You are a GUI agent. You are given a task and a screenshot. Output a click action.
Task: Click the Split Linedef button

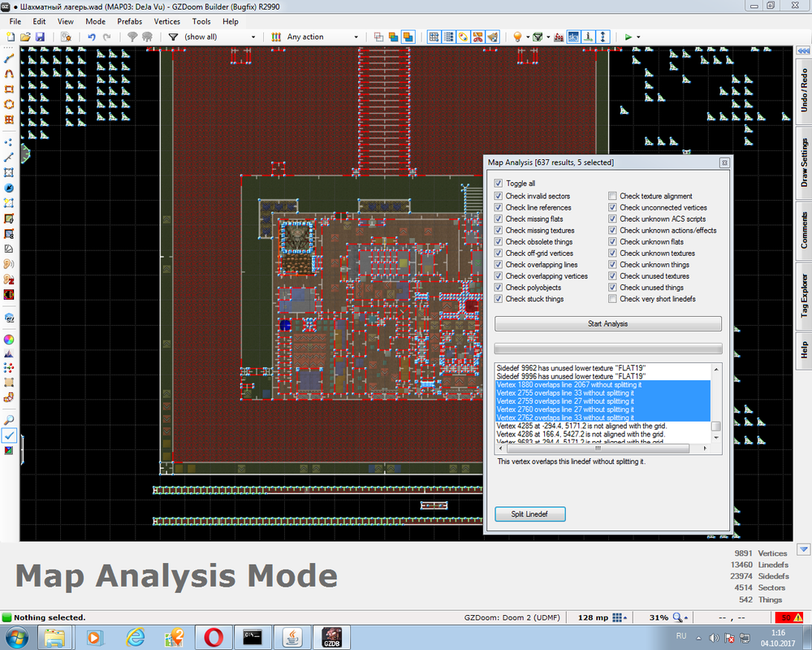point(529,513)
